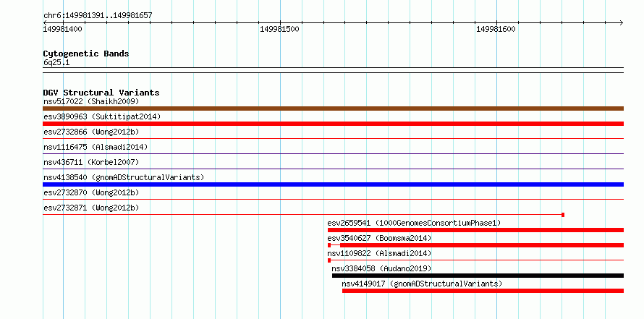Select the black nsv3384058 variant bar

click(x=478, y=276)
